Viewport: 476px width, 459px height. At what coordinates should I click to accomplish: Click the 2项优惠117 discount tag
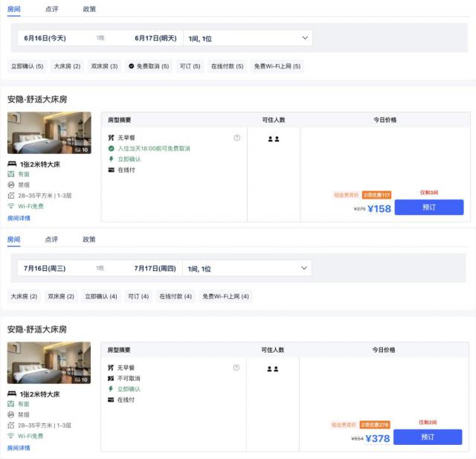(x=376, y=195)
